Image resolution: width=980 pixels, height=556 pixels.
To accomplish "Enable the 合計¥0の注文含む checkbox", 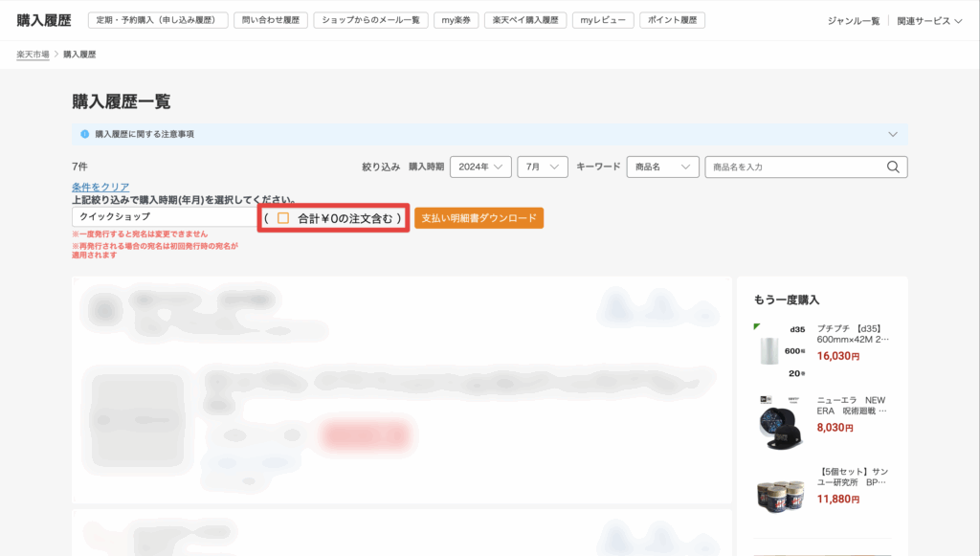I will click(283, 218).
